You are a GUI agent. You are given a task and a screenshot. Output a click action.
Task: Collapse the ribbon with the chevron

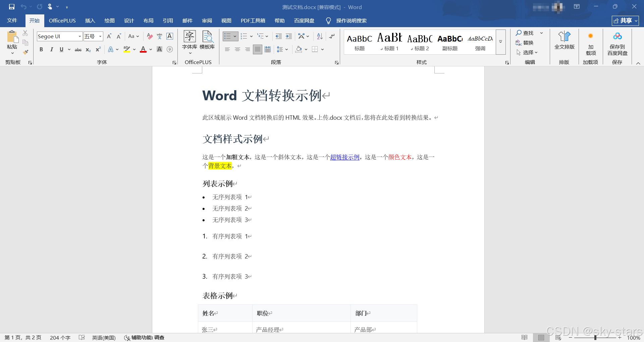coord(638,63)
